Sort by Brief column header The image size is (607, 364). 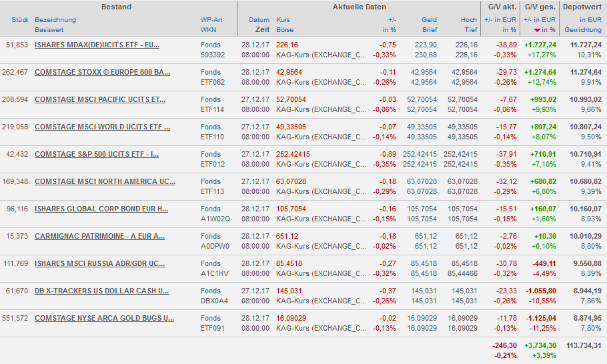pos(430,30)
